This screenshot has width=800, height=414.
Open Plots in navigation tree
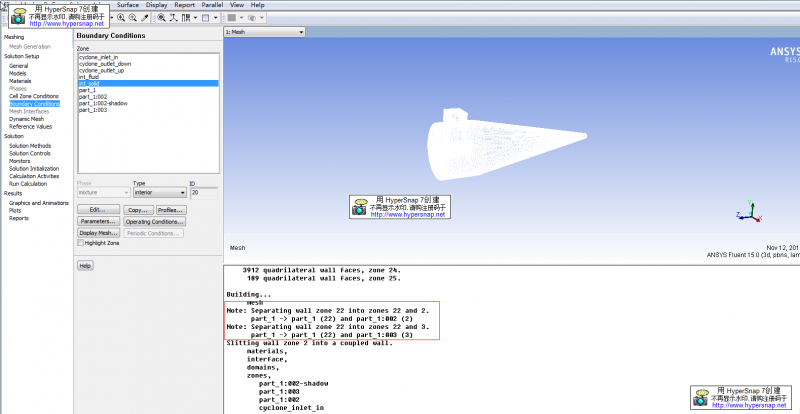[x=15, y=210]
